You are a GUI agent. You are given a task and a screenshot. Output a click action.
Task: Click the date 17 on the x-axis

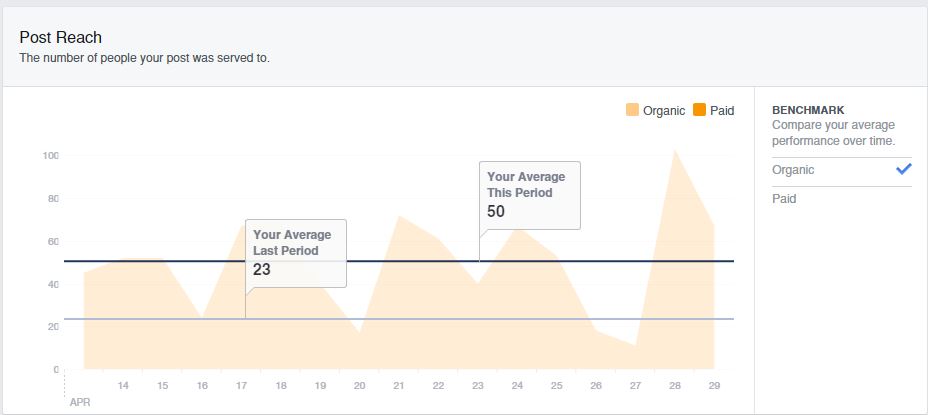(241, 385)
